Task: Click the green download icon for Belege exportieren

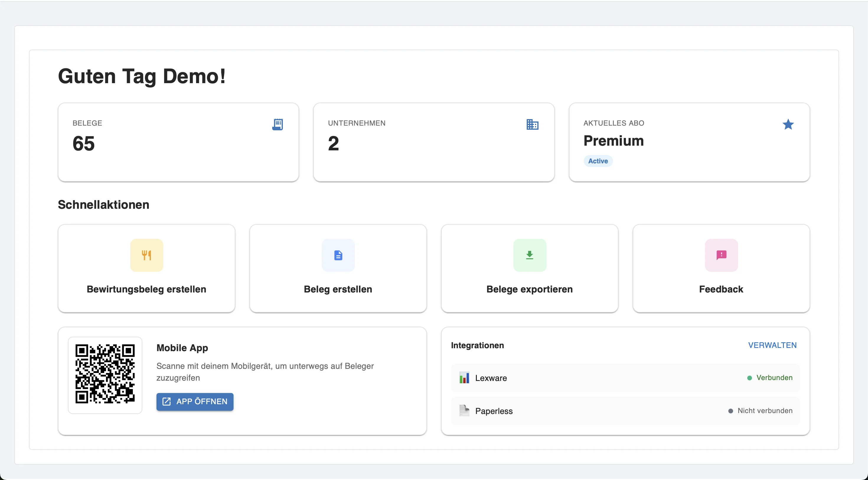Action: pyautogui.click(x=529, y=255)
